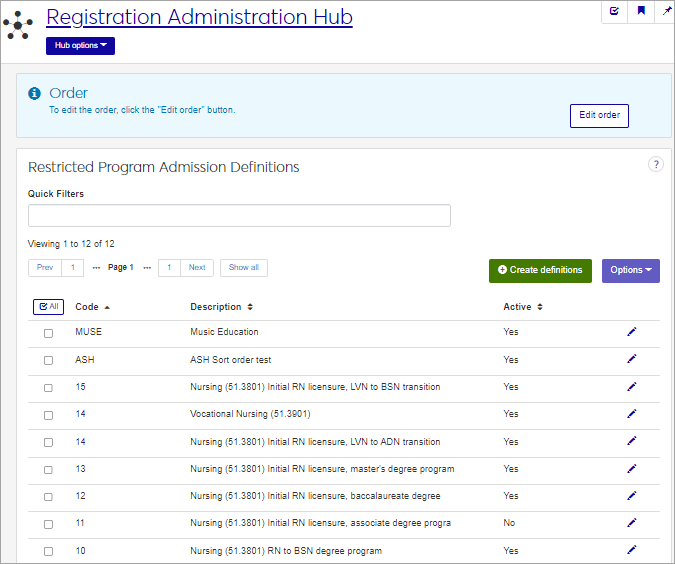Click into the Quick Filters text field
The height and width of the screenshot is (564, 675).
[x=239, y=216]
